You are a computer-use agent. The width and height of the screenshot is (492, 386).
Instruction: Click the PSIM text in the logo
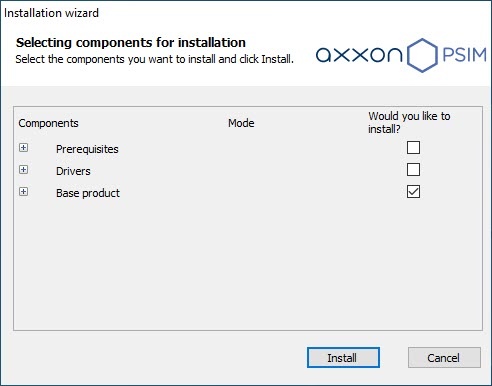point(464,55)
